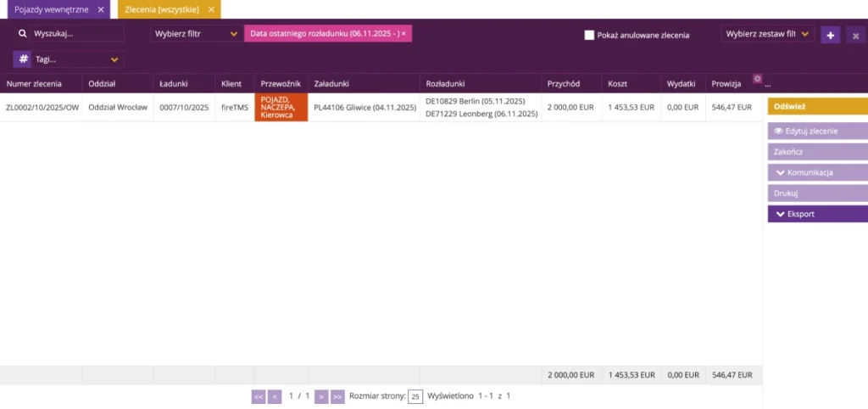Expand the Komunikacja menu
Screen dimensions: 868x409
point(818,172)
